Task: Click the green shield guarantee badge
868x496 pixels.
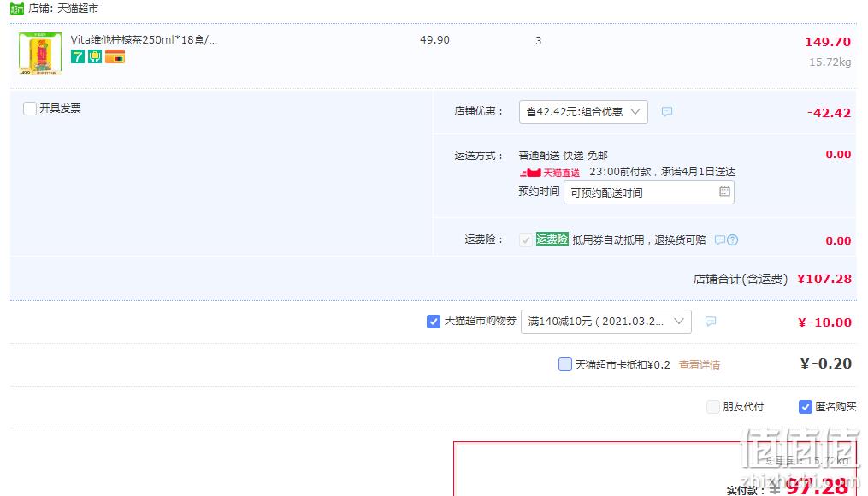Action: (95, 56)
